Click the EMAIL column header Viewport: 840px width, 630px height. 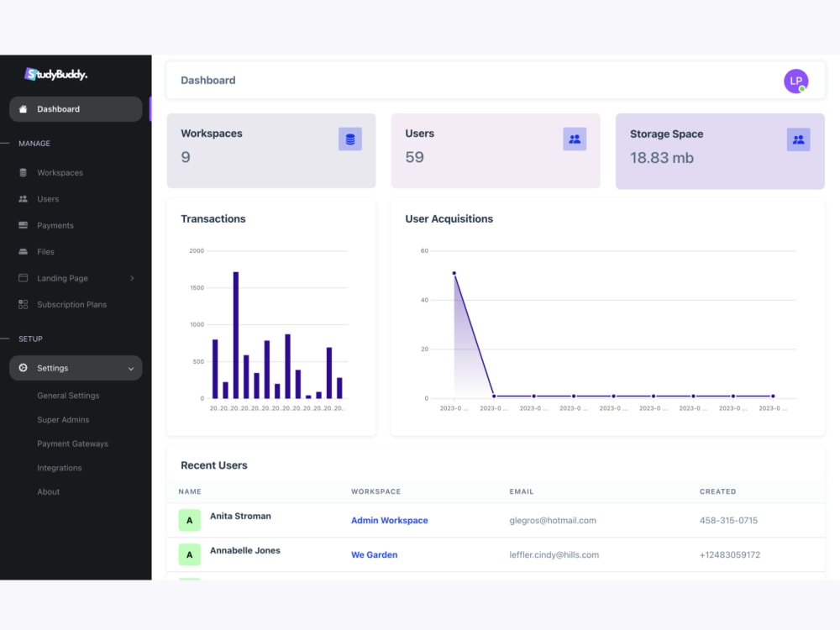[522, 491]
